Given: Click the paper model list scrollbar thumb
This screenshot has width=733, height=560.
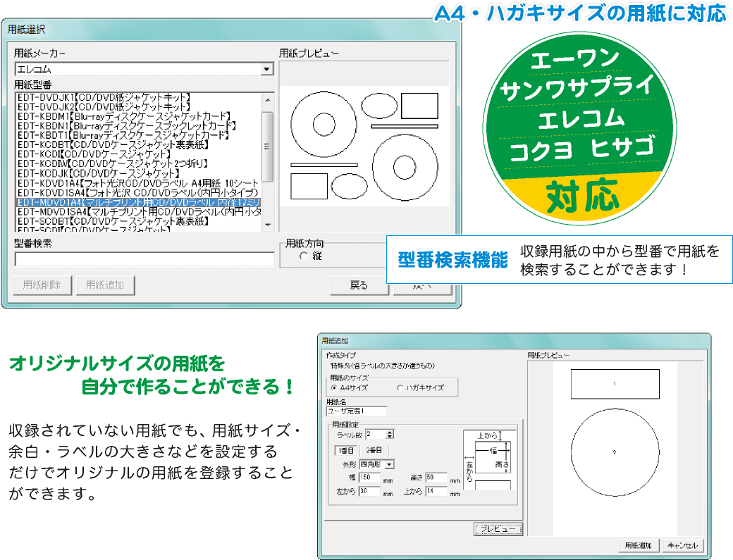Looking at the screenshot, I should tap(268, 147).
